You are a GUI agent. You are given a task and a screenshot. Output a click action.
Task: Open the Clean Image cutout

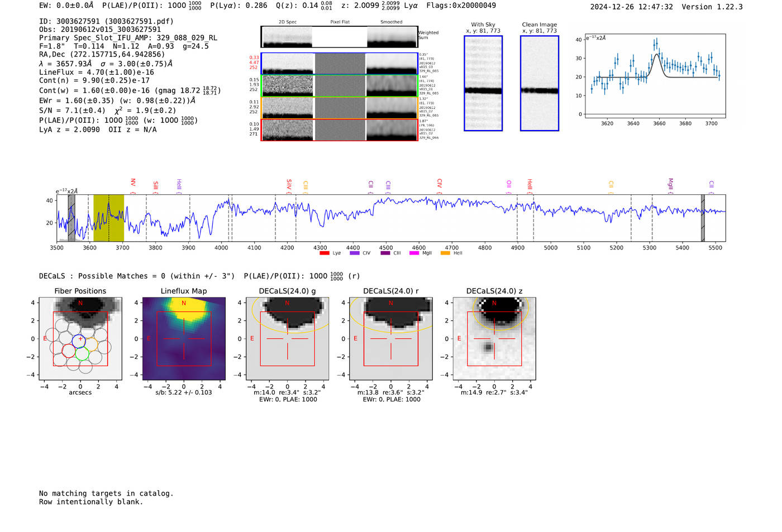(x=540, y=83)
